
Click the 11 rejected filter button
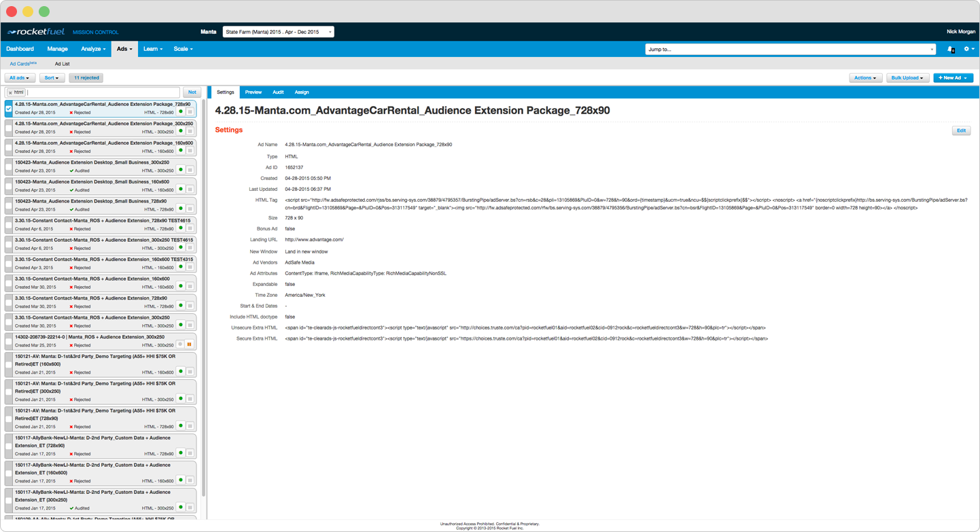pyautogui.click(x=86, y=78)
